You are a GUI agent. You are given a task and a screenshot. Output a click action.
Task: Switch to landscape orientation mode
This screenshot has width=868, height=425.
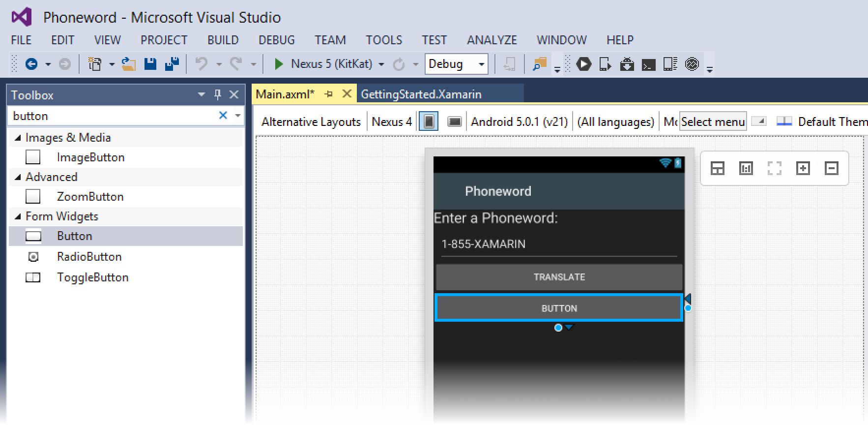(455, 121)
